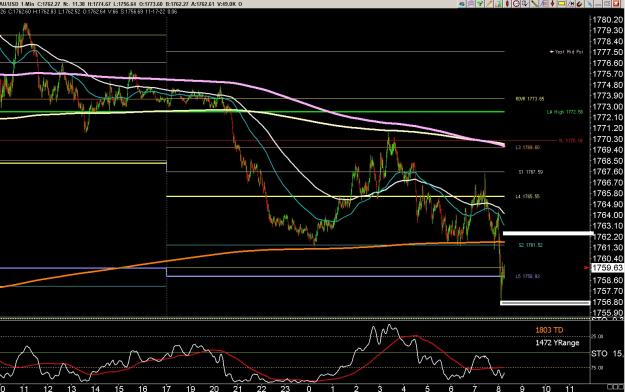Click the red horseshoe magnet toolbar icon

pyautogui.click(x=580, y=4)
